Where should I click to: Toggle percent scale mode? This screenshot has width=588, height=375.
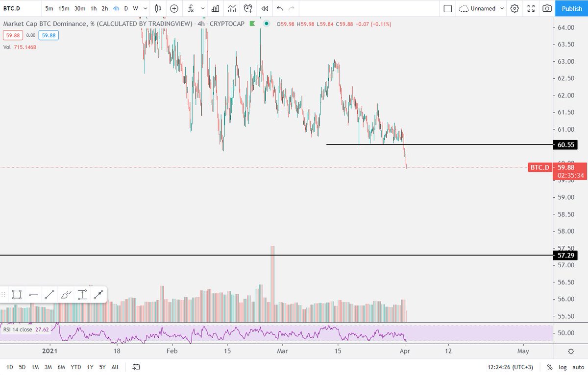pyautogui.click(x=550, y=367)
